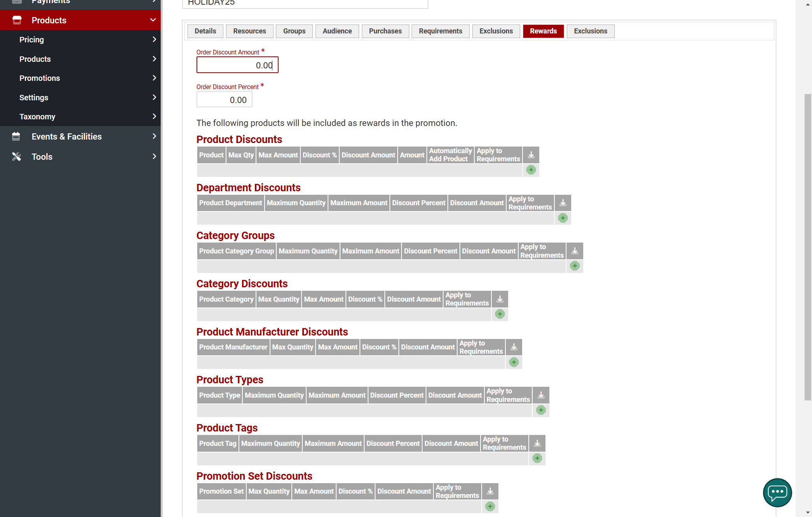This screenshot has height=517, width=812.
Task: Expand Events & Facilities section arrow
Action: pyautogui.click(x=154, y=136)
